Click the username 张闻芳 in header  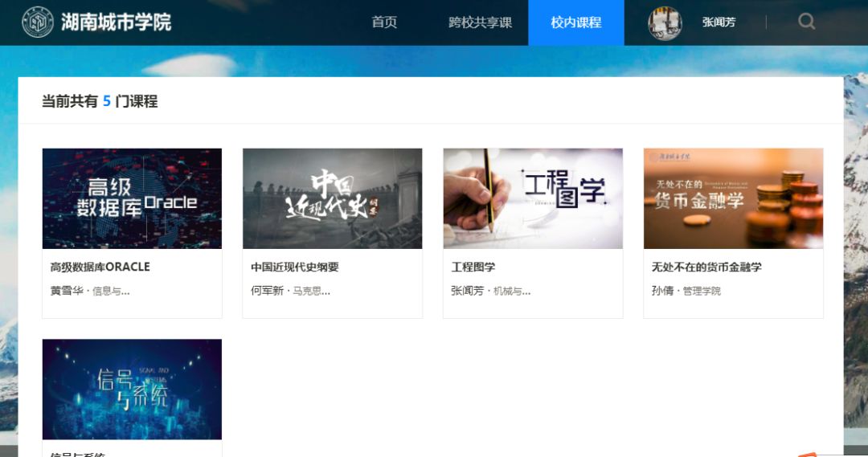pos(719,22)
